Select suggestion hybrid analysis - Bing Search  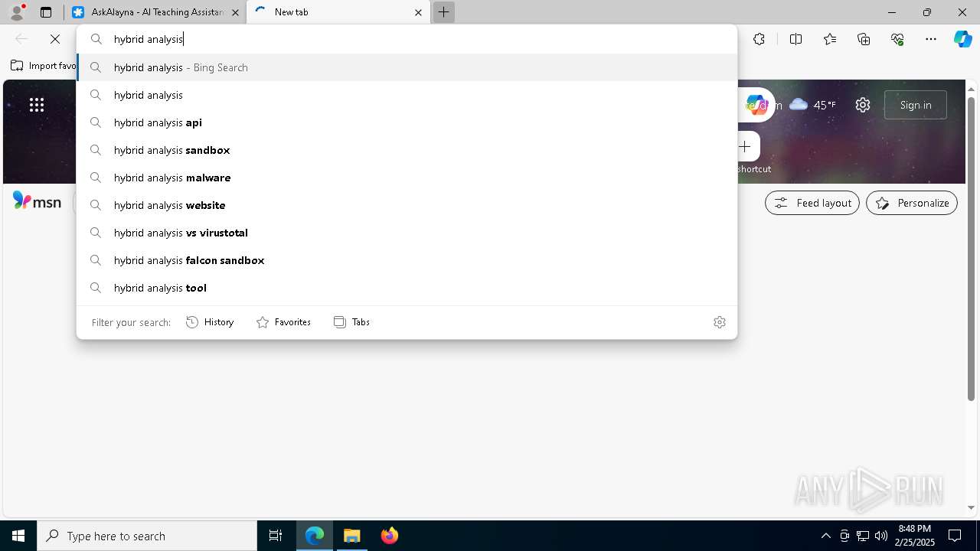pyautogui.click(x=407, y=67)
